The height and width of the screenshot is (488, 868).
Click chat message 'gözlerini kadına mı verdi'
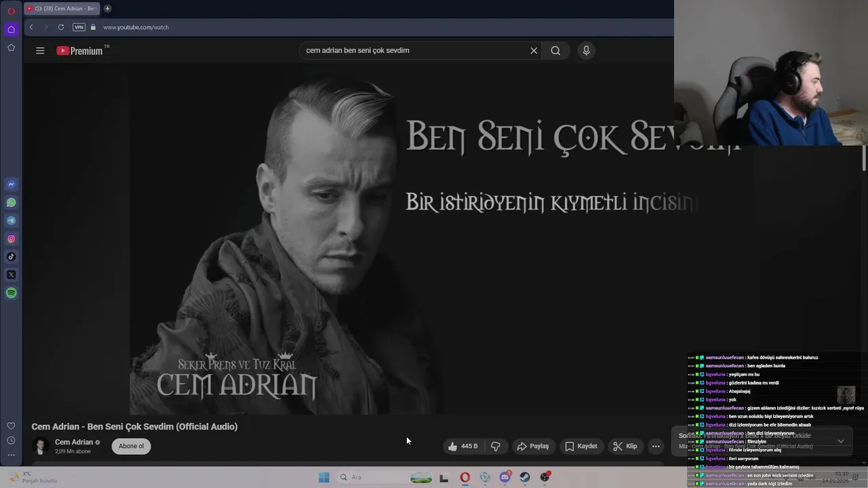(x=755, y=383)
